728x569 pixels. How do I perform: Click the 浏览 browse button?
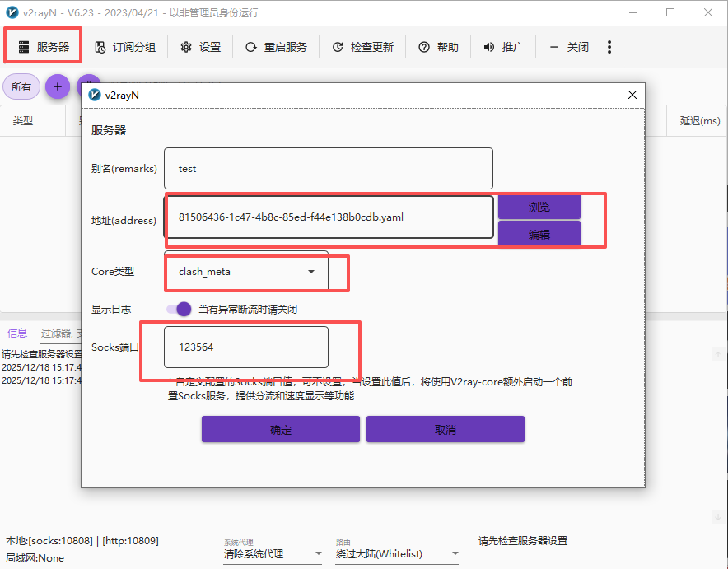pyautogui.click(x=539, y=207)
